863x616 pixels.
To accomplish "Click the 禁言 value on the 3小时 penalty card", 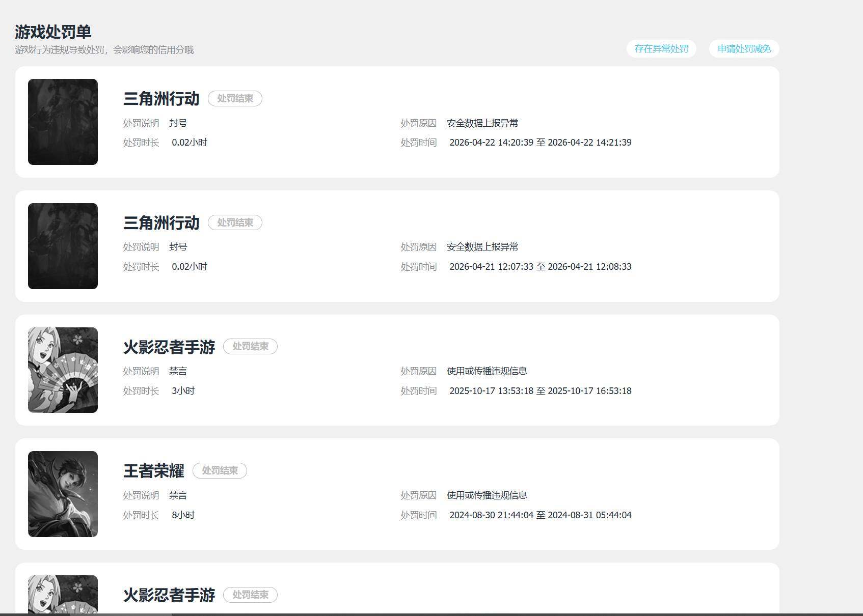I will (x=178, y=371).
